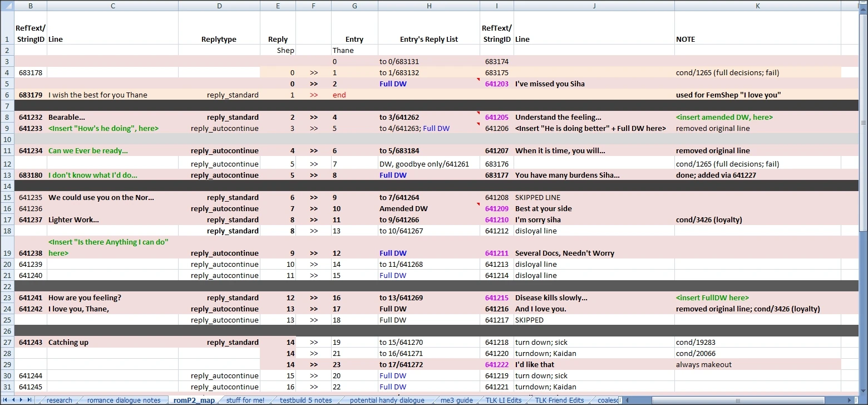Select the row 13 header
Screen dimensions: 868x405
(7, 175)
